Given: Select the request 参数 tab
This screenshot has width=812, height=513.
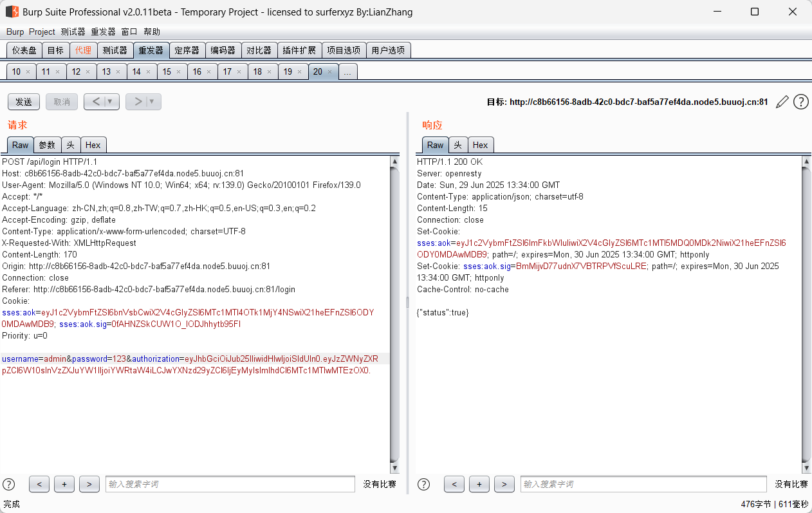Looking at the screenshot, I should point(47,145).
